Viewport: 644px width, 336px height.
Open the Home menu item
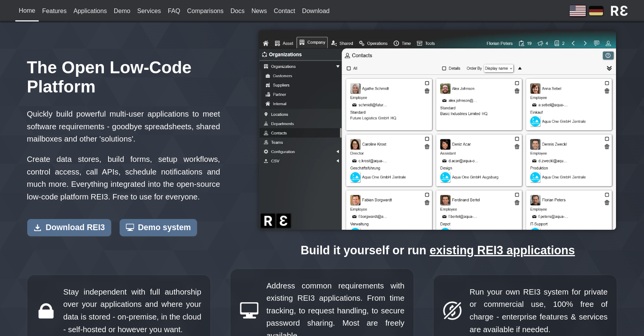point(27,11)
